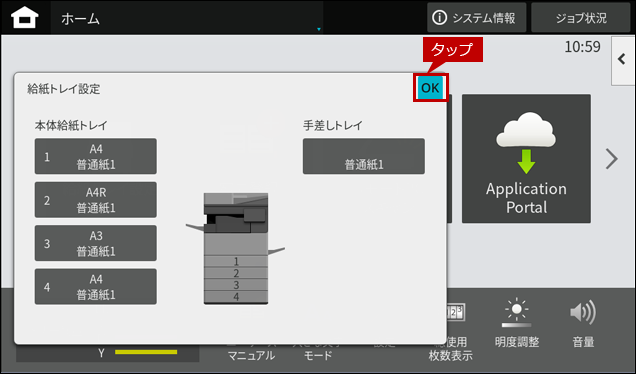Screen dimensions: 636x374
Task: Click the 本体給紙トレイ heading
Action: coord(71,126)
